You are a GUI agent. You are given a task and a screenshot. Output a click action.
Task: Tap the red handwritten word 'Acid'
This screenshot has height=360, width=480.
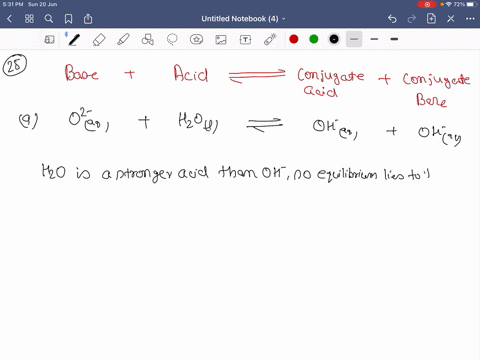191,73
